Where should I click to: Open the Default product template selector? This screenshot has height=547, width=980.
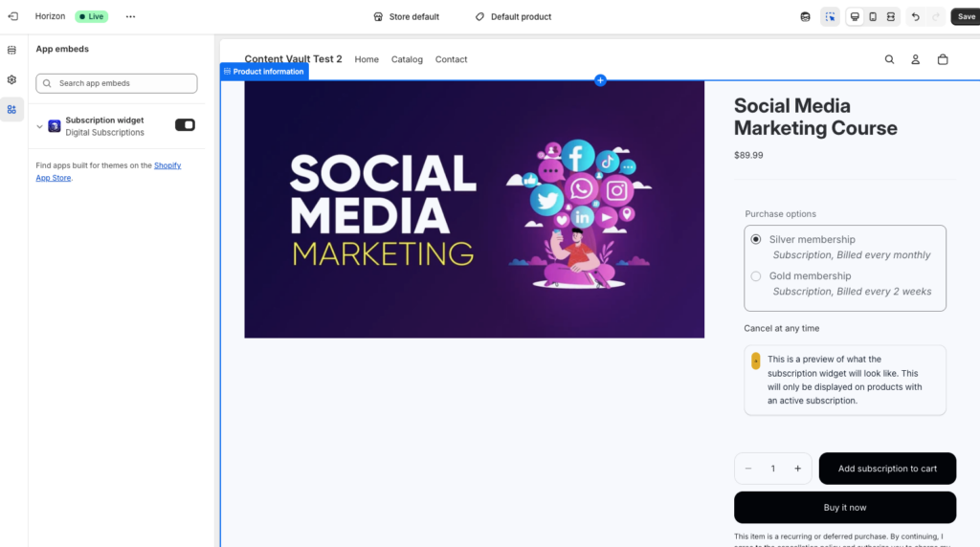[513, 16]
